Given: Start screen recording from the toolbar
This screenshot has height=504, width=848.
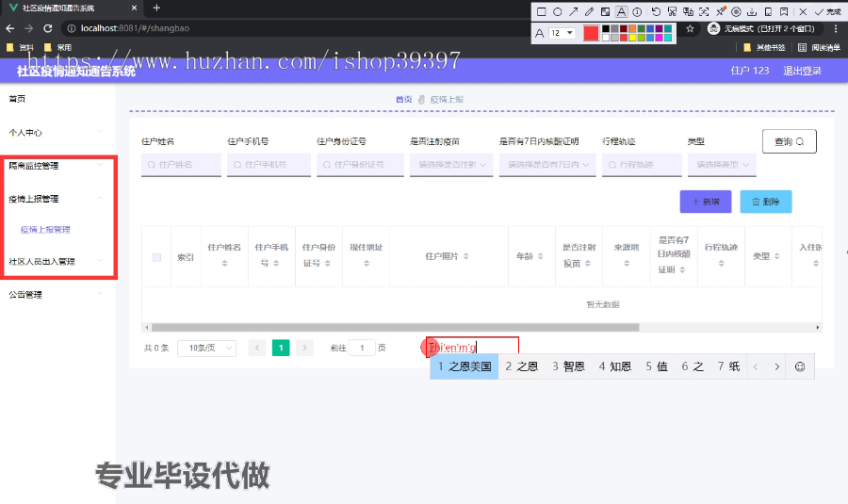Looking at the screenshot, I should coord(736,11).
